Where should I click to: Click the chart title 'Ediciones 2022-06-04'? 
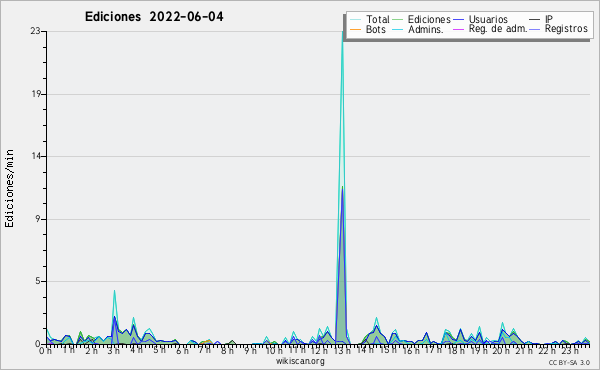[154, 17]
